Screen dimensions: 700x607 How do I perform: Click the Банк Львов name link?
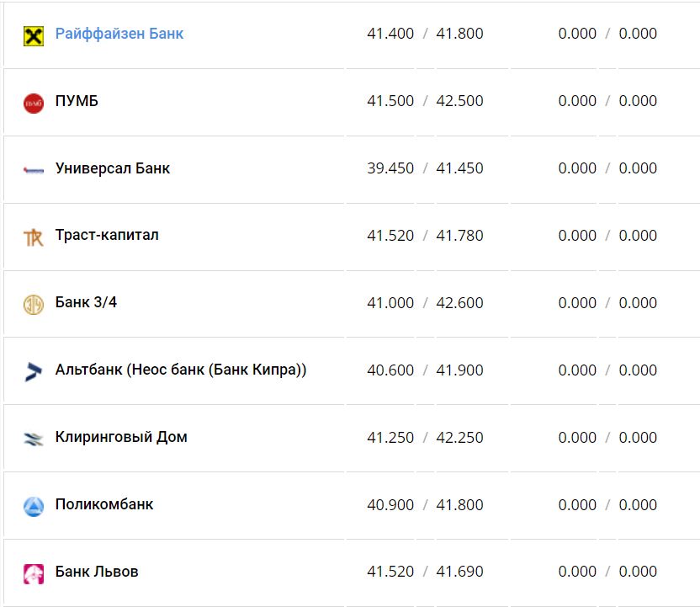tap(97, 572)
